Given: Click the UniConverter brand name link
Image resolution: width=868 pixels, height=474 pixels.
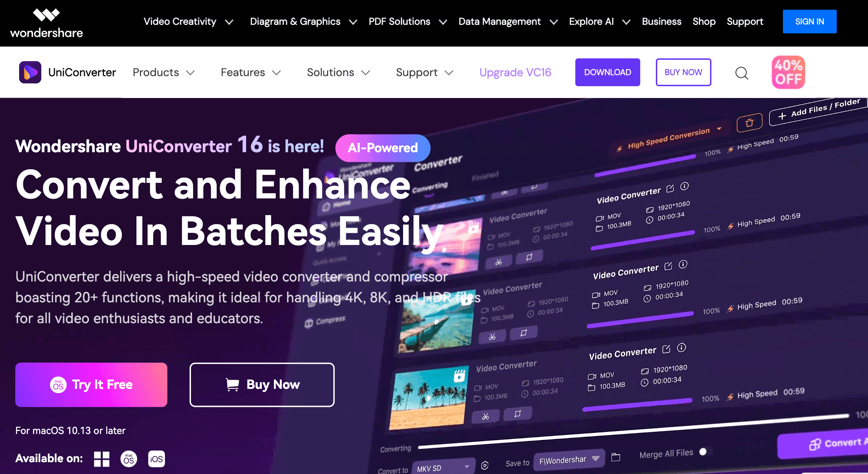Looking at the screenshot, I should click(x=82, y=72).
